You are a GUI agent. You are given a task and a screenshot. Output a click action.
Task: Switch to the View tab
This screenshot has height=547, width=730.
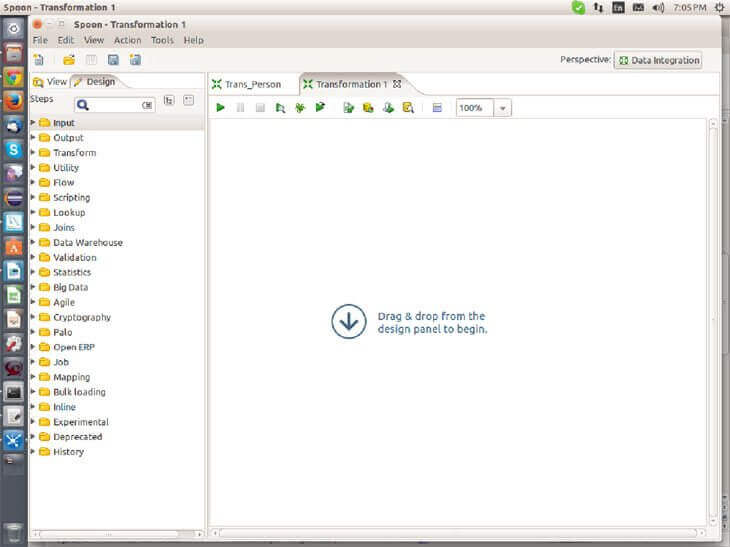point(50,82)
